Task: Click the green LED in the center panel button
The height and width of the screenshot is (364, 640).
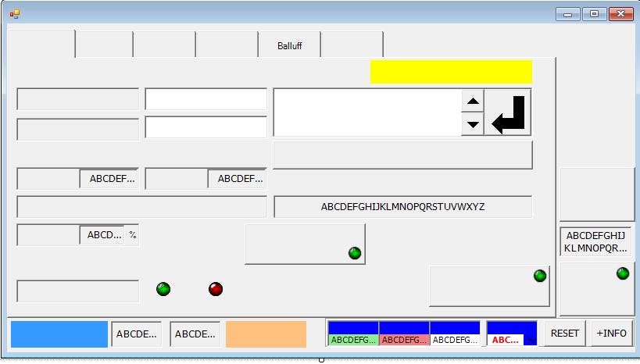Action: (x=355, y=253)
